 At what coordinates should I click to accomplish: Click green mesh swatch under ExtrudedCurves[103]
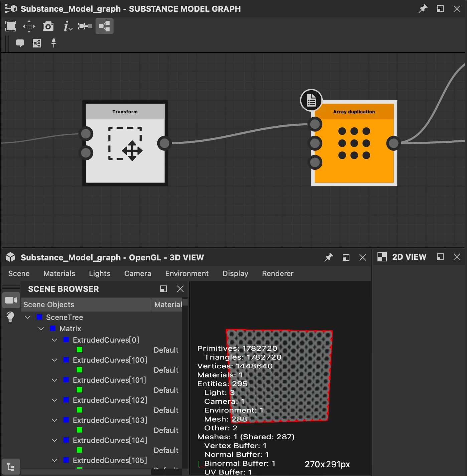[x=80, y=430]
